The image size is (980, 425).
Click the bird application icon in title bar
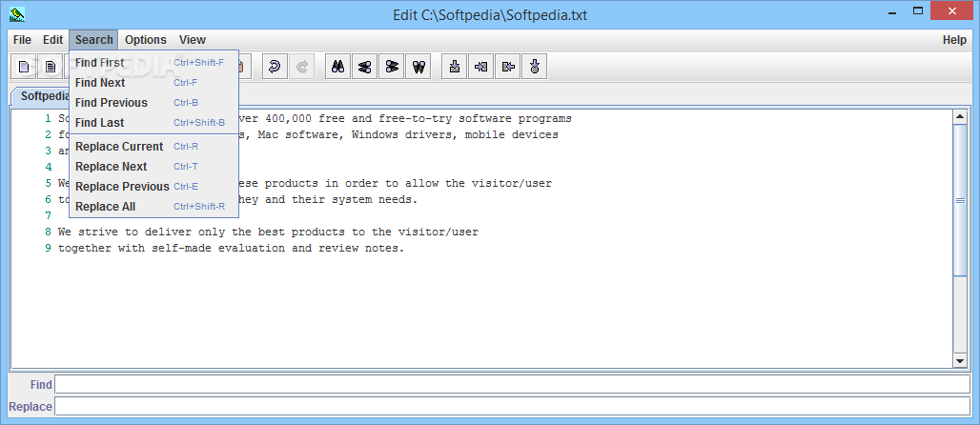[x=17, y=14]
